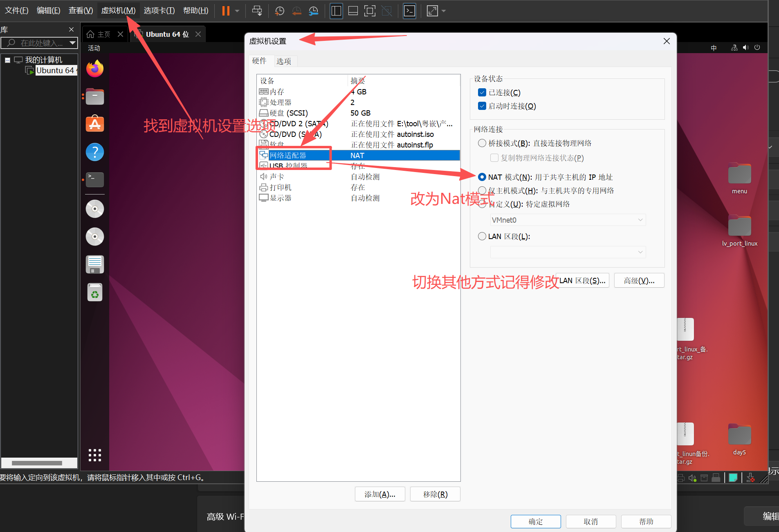The width and height of the screenshot is (779, 532).
Task: Click the 高级(V)... advanced button
Action: pos(639,281)
